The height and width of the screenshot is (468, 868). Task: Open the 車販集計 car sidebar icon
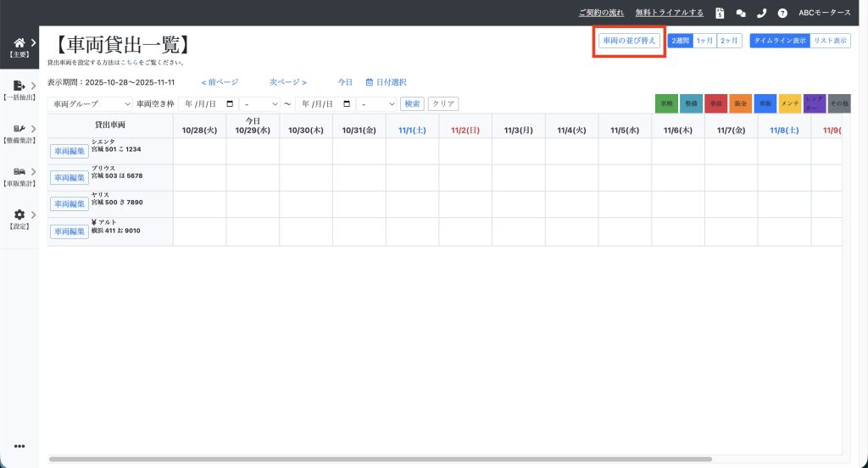pos(19,172)
